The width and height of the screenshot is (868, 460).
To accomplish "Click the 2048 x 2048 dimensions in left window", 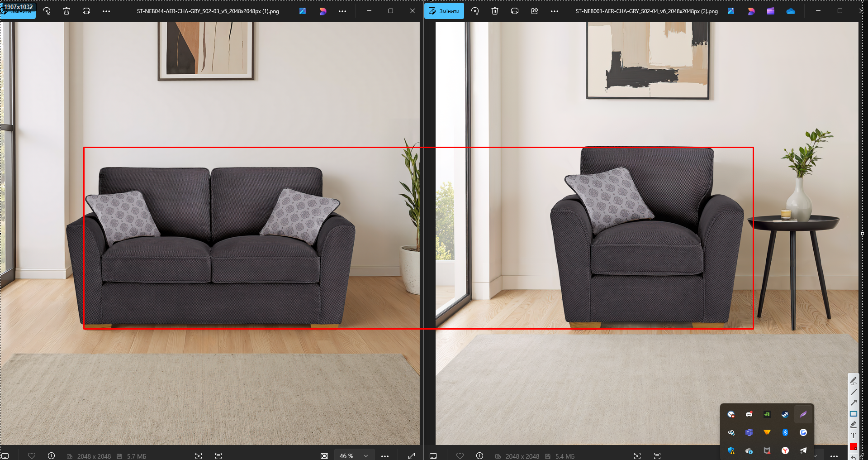I will coord(94,456).
